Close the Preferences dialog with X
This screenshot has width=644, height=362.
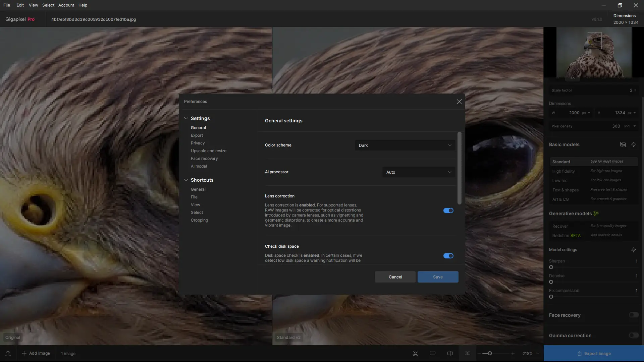[459, 102]
